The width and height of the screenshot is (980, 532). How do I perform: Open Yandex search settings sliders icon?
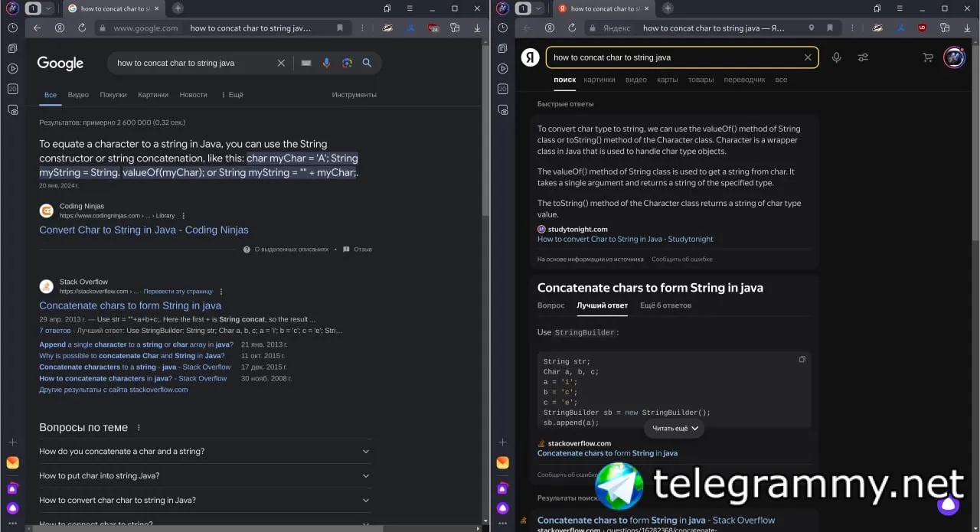tap(863, 57)
